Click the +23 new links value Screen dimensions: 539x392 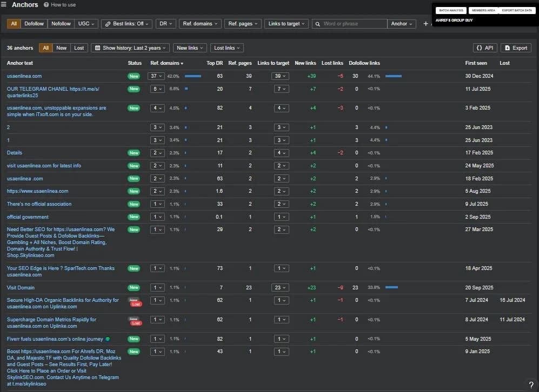311,288
